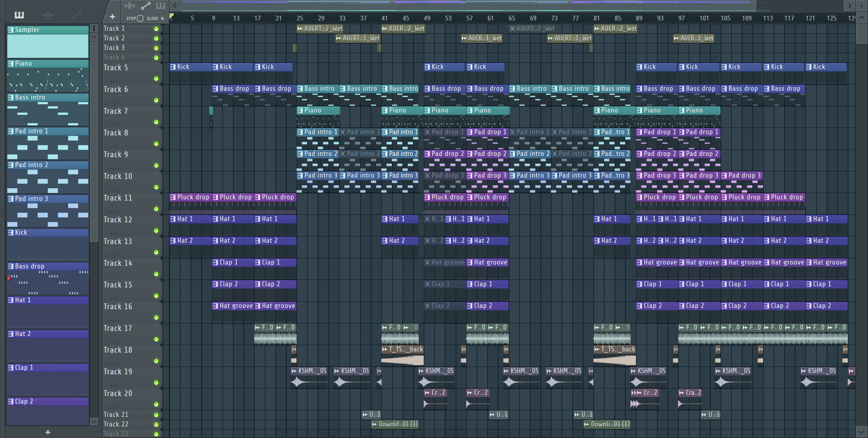Click the playlist horizontal overview scrollbar
Image resolution: width=868 pixels, height=438 pixels.
pos(468,5)
